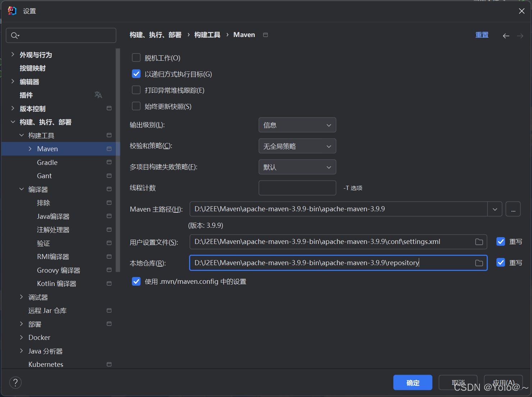Browse folder for 用户设置文件 path
The image size is (532, 397).
479,242
